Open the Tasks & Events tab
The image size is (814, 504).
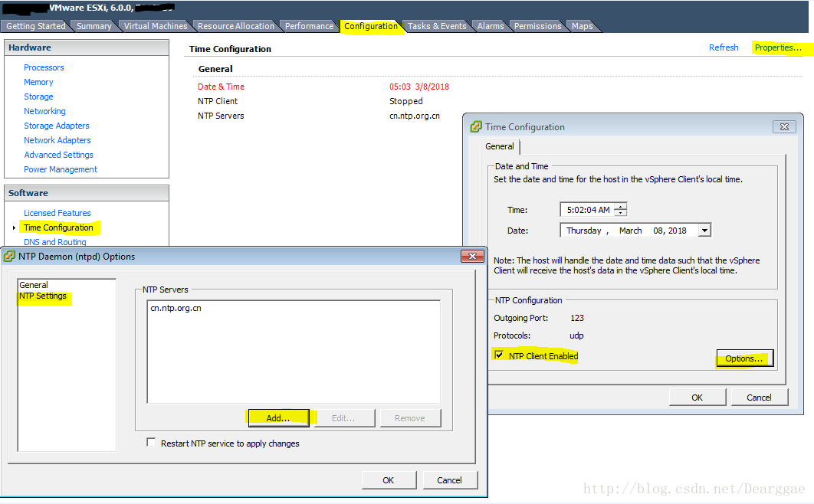coord(437,26)
